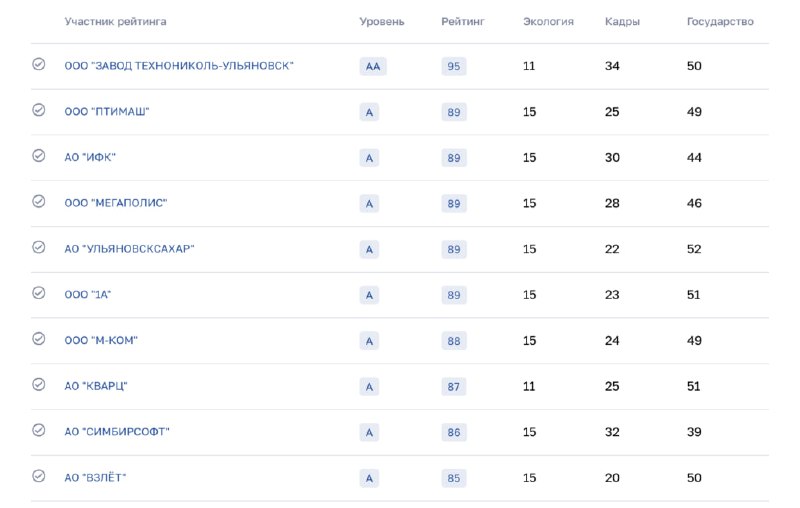This screenshot has width=800, height=508.
Task: Click the Участник рейтинга column header
Action: click(115, 21)
